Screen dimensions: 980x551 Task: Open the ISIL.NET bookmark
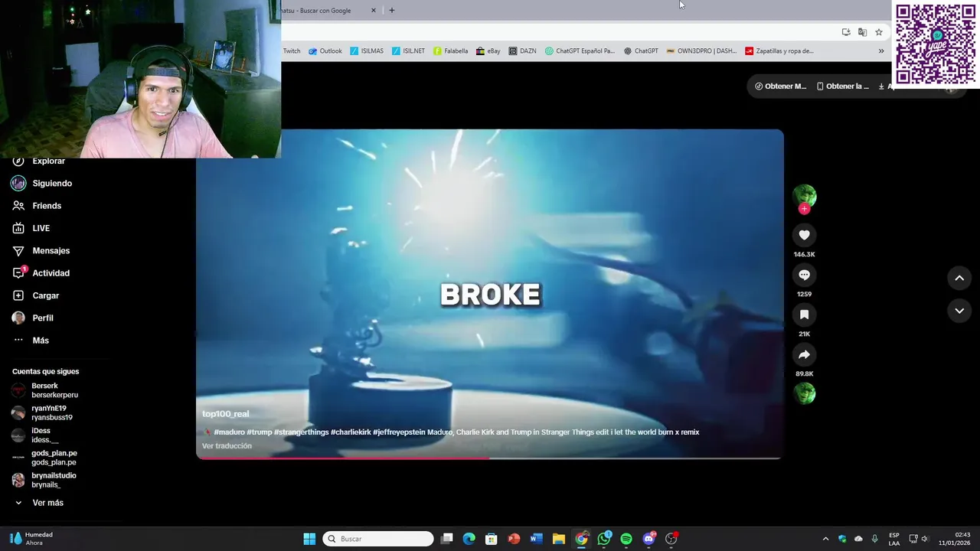click(x=408, y=51)
